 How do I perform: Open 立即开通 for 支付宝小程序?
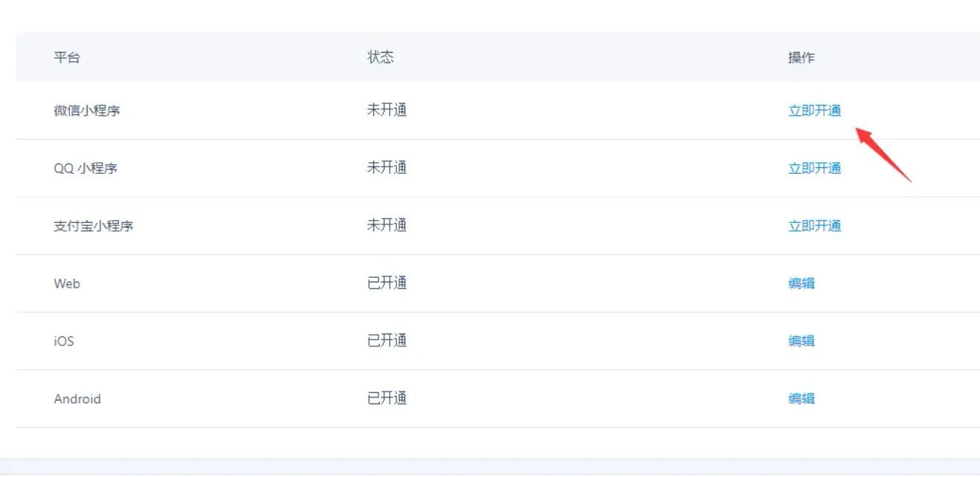click(814, 226)
